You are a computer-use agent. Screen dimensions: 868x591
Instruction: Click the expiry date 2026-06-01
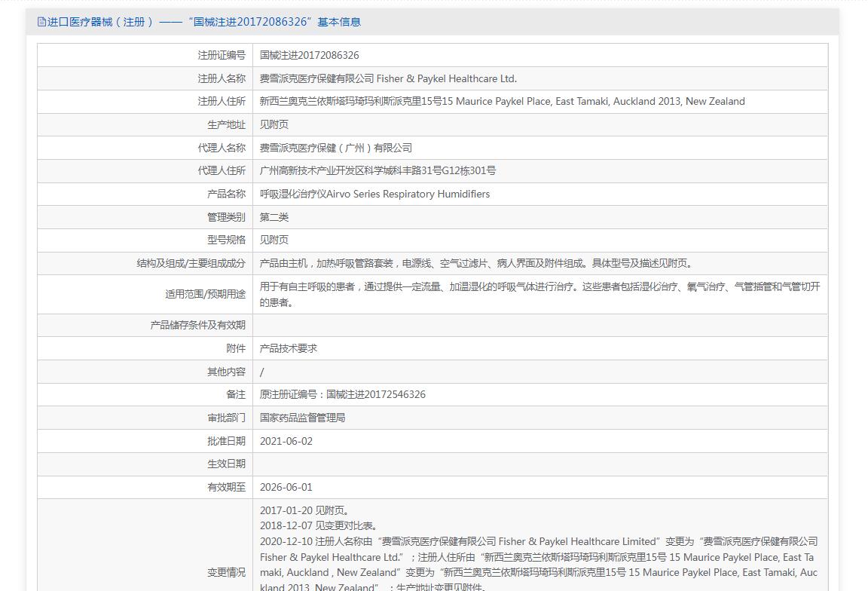click(x=286, y=487)
